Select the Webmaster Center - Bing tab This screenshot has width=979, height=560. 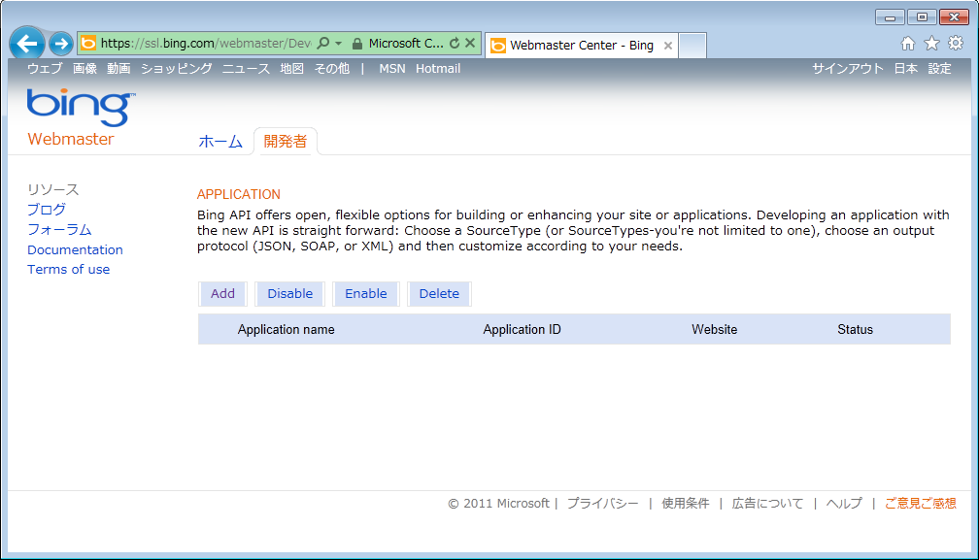pos(581,46)
